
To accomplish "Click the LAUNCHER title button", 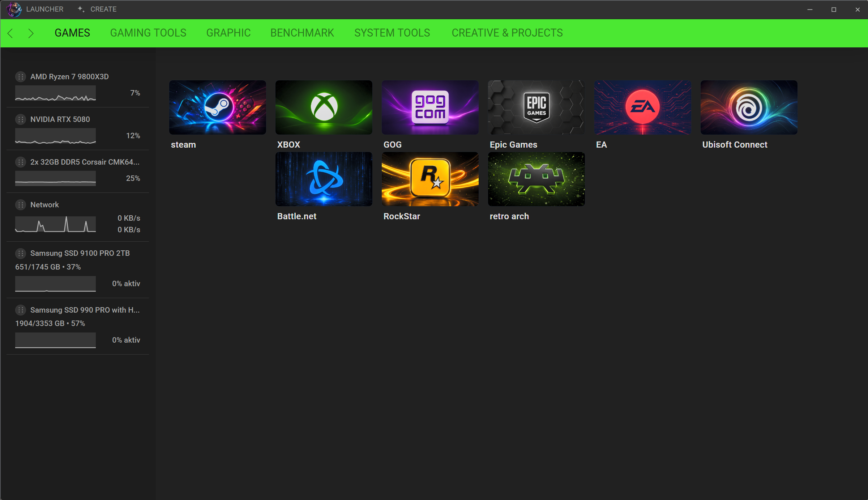I will 45,9.
